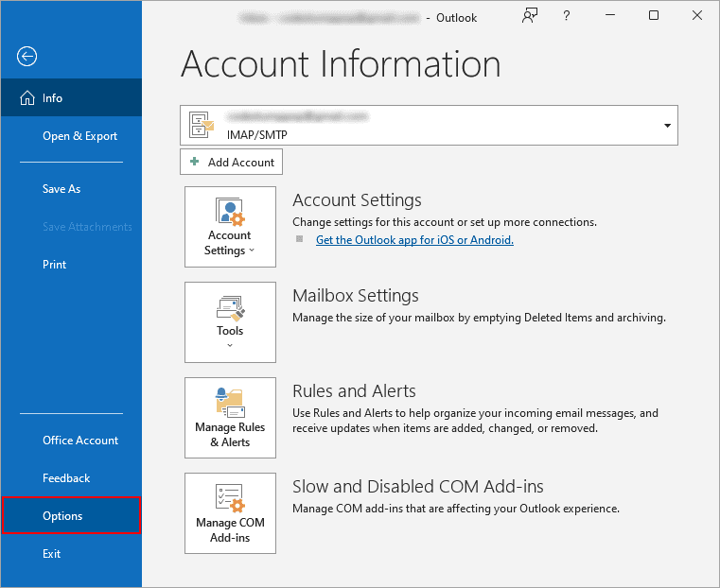Click the Account Settings heading text

[357, 200]
